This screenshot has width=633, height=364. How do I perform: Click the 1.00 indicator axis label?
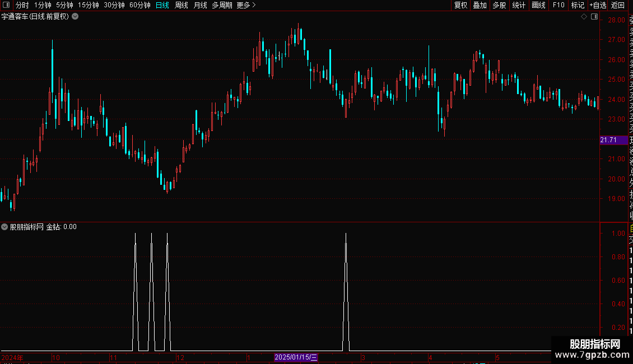point(618,234)
